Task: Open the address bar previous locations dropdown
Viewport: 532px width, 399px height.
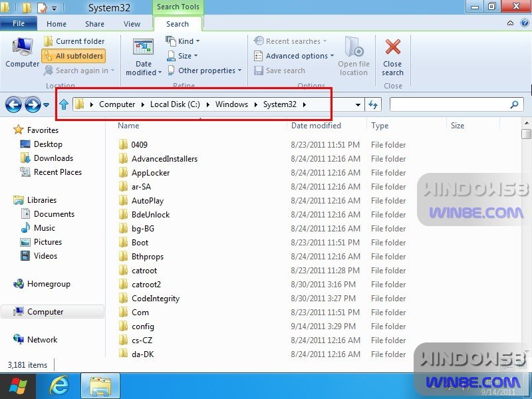Action: 358,105
